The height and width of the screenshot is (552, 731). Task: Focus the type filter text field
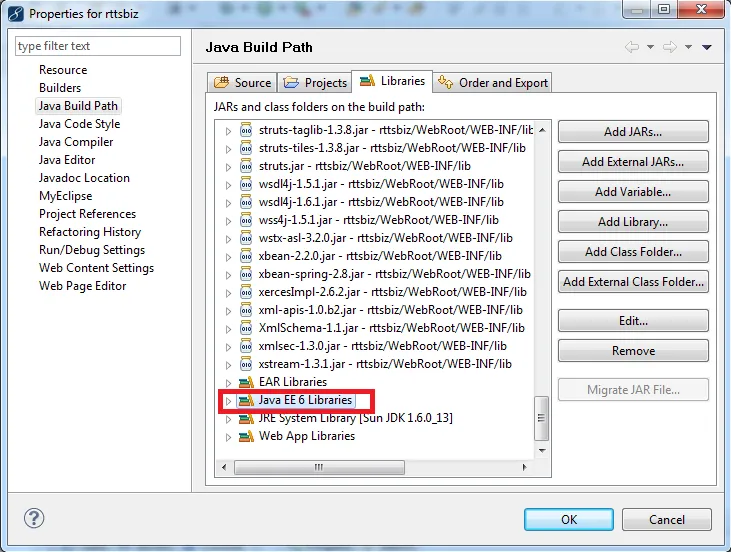98,46
